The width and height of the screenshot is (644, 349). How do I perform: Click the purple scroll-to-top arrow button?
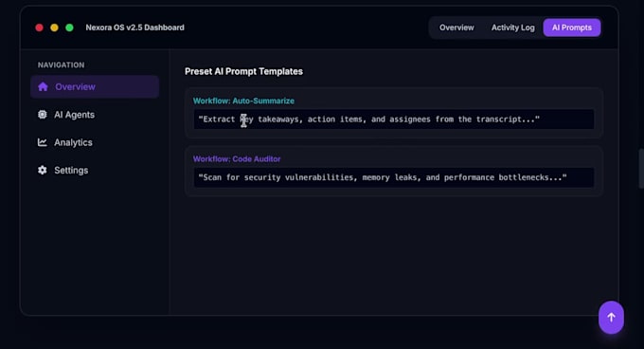611,318
